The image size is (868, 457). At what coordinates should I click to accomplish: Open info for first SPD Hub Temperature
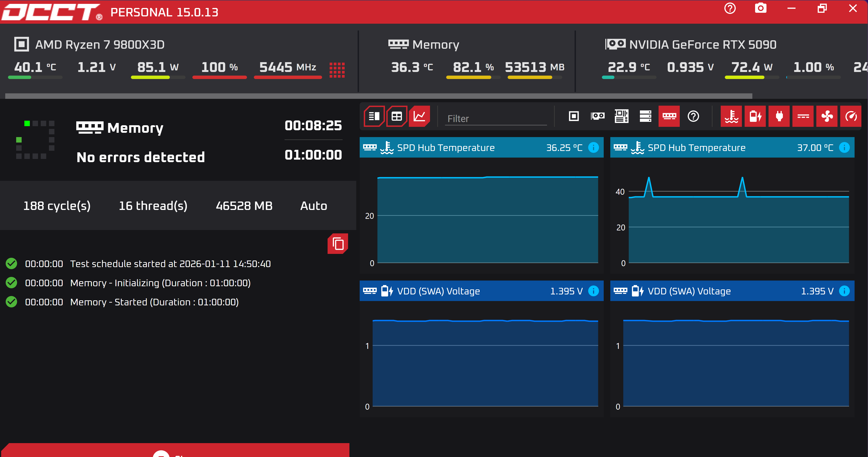pos(593,147)
